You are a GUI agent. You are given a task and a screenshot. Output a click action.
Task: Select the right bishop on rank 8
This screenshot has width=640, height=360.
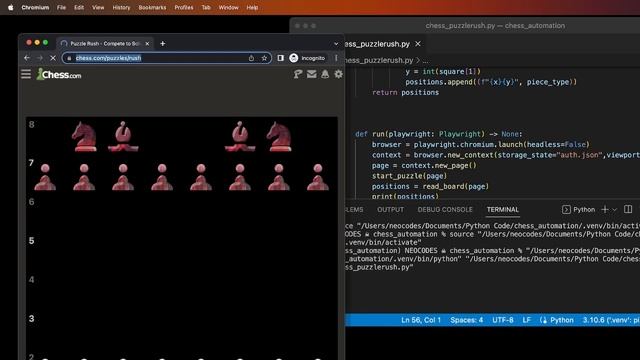[x=240, y=136]
